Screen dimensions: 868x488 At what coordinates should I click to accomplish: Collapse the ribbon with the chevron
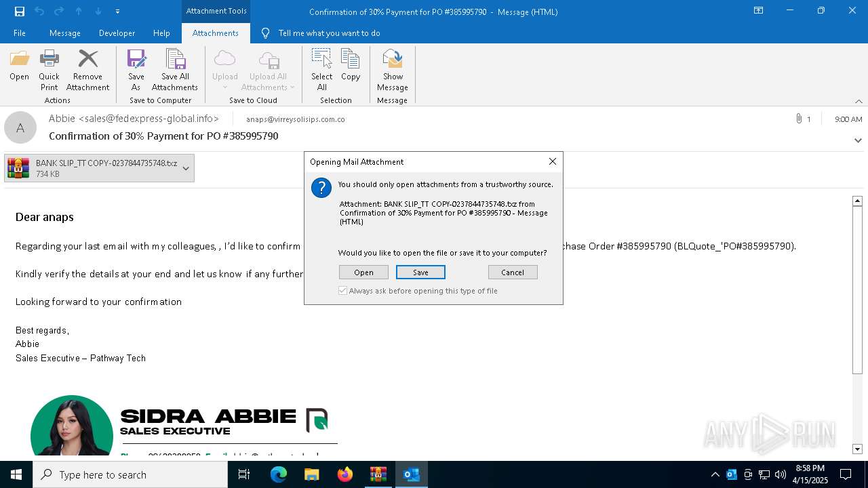(x=859, y=101)
